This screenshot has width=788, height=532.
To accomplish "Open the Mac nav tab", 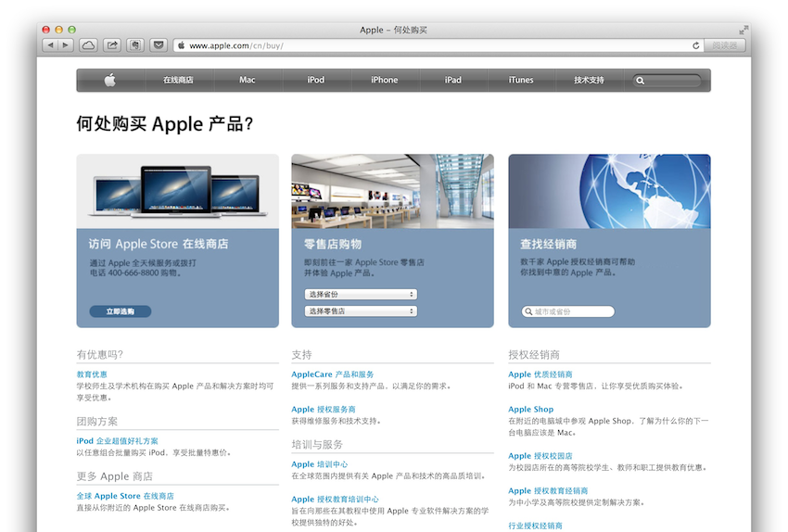I will pos(248,80).
